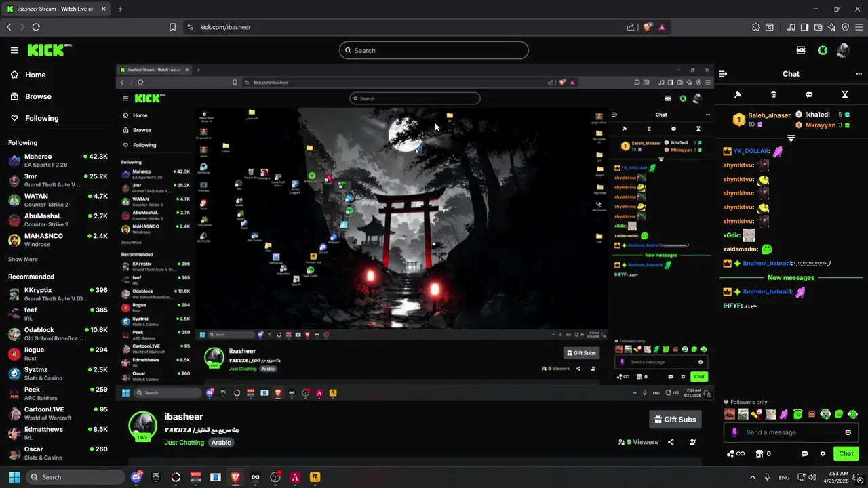The height and width of the screenshot is (488, 868).
Task: Click the Arabic language tag
Action: [221, 443]
